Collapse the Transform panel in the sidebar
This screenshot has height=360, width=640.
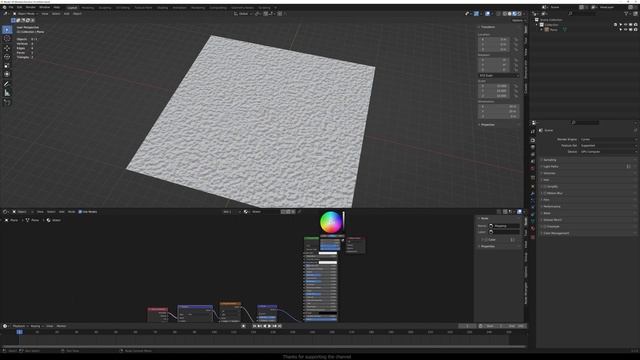[x=487, y=27]
